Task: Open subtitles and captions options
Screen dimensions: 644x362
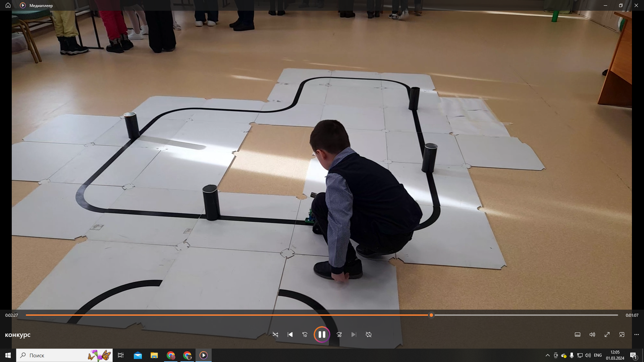Action: coord(578,335)
